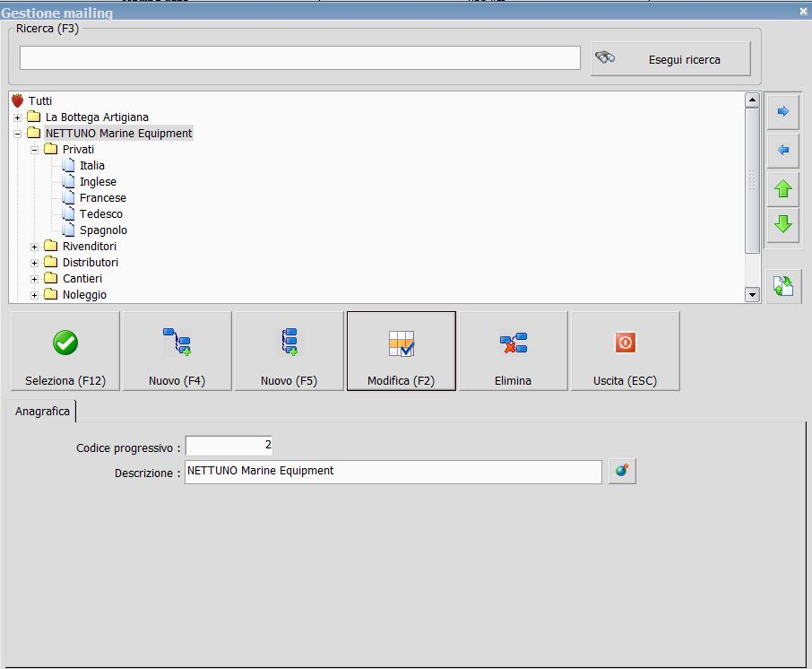Image resolution: width=812 pixels, height=669 pixels.
Task: Click the Elimina delete node button
Action: coord(514,351)
